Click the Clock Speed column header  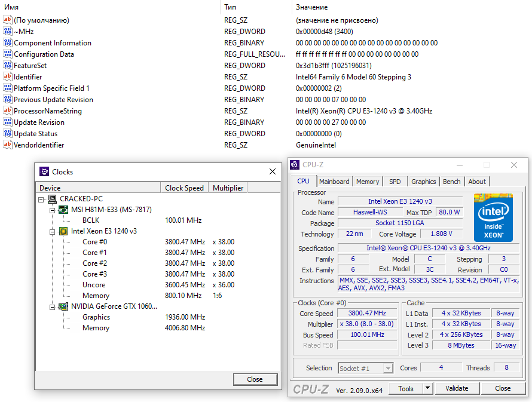coord(184,188)
